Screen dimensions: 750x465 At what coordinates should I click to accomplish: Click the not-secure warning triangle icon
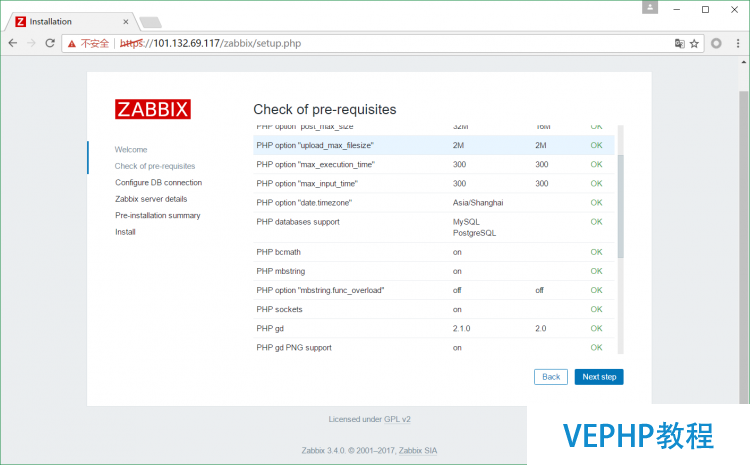pos(72,44)
